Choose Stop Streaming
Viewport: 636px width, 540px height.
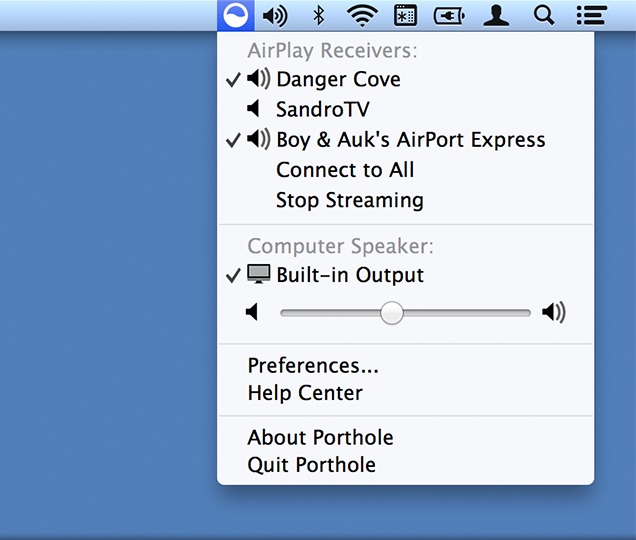pos(349,200)
